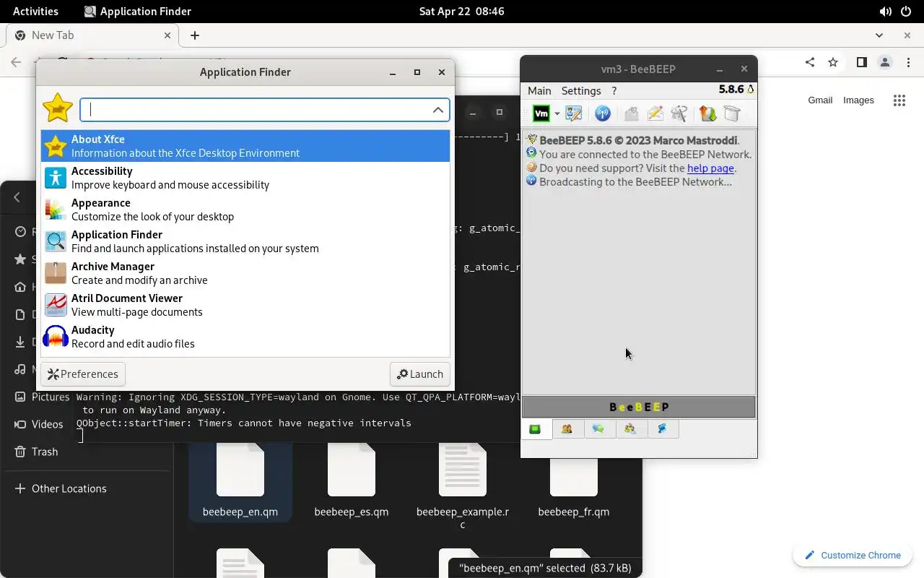Toggle the Chrome side panel icon
Screen dimensions: 924x578
click(861, 63)
